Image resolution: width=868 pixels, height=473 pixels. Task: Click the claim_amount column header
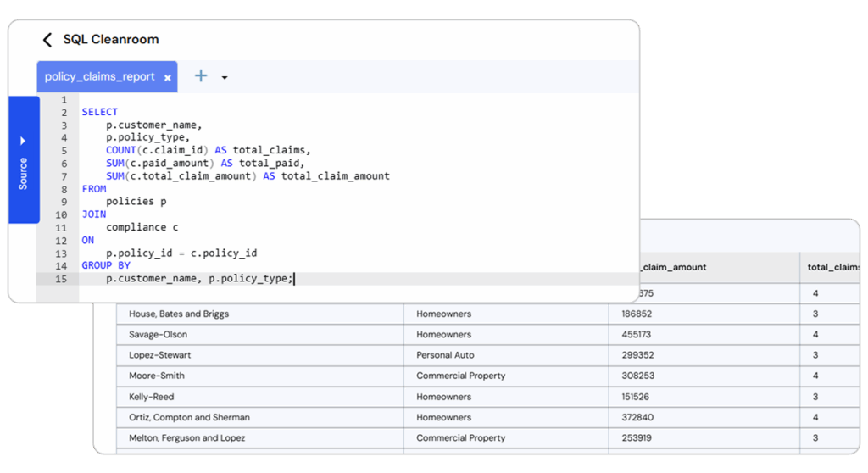tap(676, 267)
